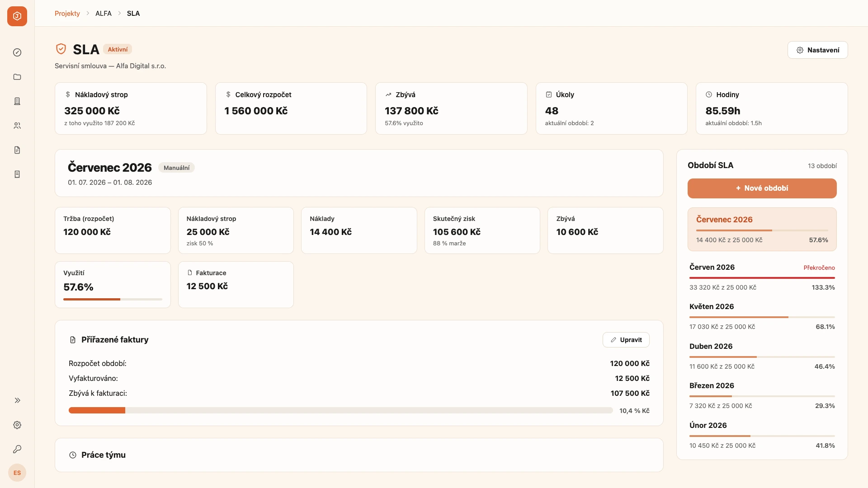Select Duben 2026 period

pyautogui.click(x=762, y=356)
